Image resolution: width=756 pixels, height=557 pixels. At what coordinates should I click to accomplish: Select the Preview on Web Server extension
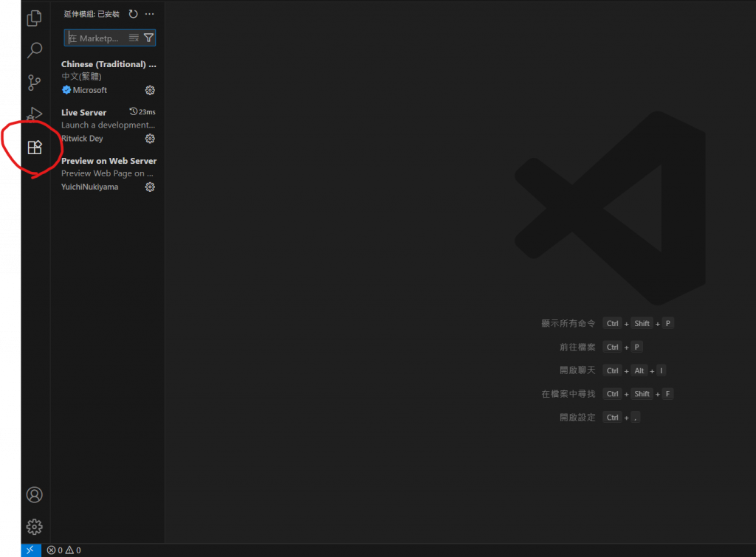click(x=108, y=173)
